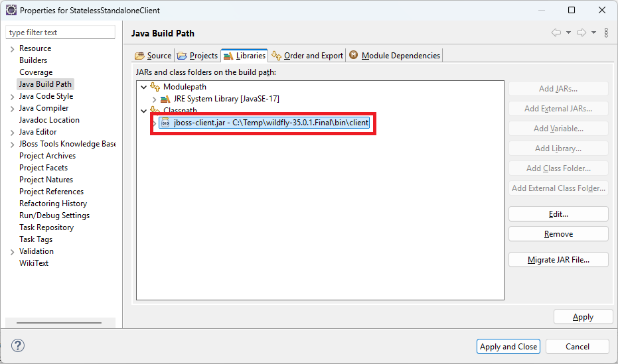
Task: Open the forward history dropdown arrow
Action: click(593, 33)
